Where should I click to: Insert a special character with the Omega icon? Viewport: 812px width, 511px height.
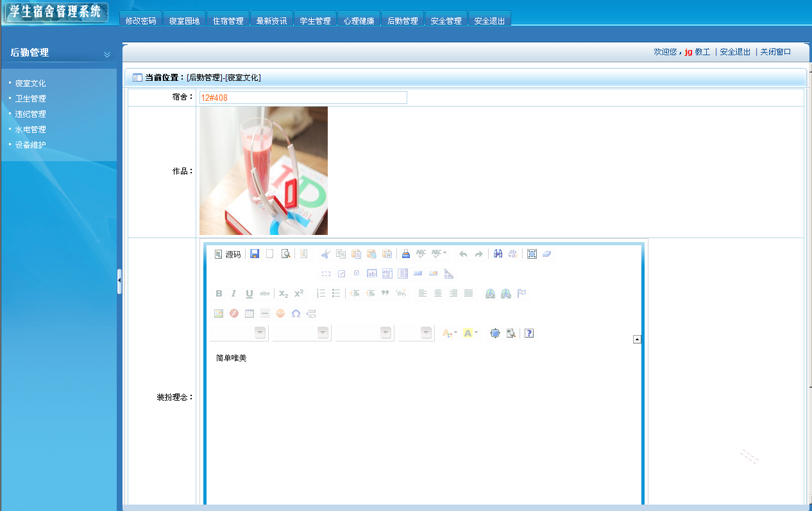point(296,313)
